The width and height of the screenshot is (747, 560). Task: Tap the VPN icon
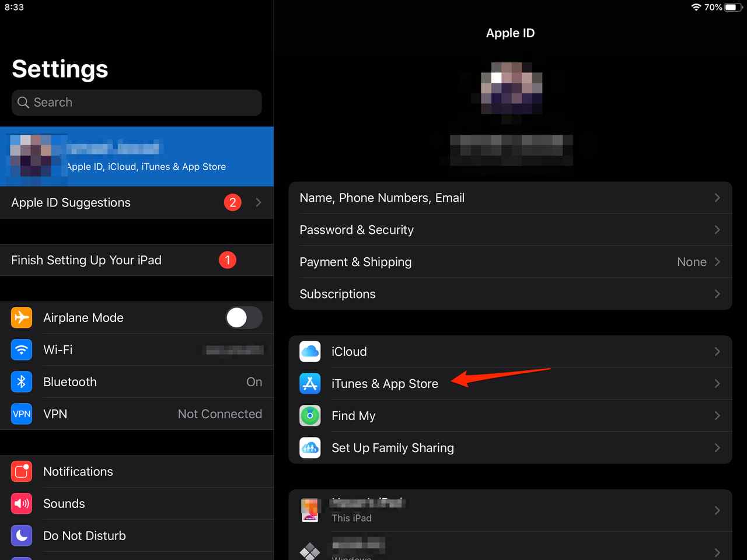click(x=22, y=414)
